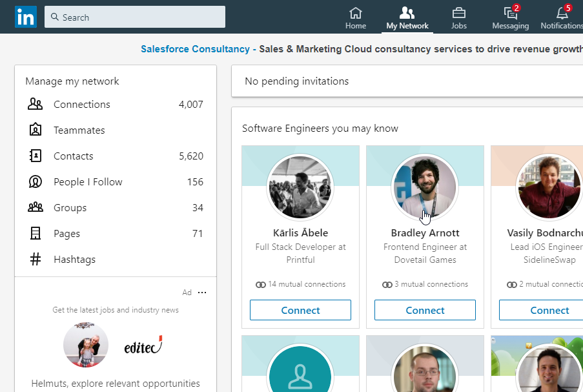View Vasily Bodnarchuk's profile picture

tap(549, 187)
